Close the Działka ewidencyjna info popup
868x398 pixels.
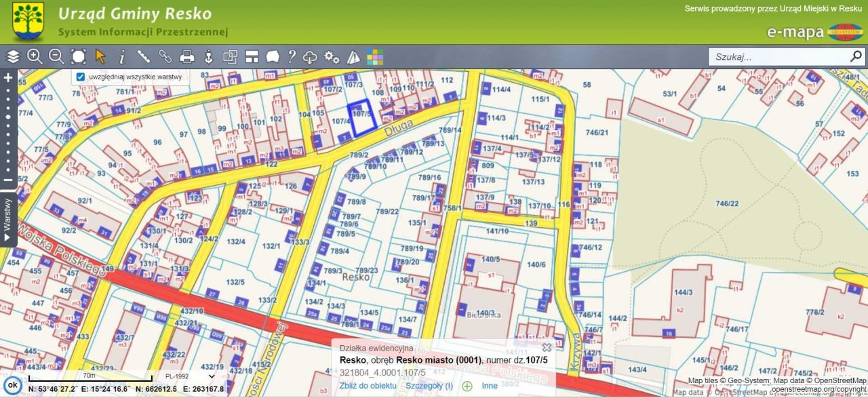(547, 348)
